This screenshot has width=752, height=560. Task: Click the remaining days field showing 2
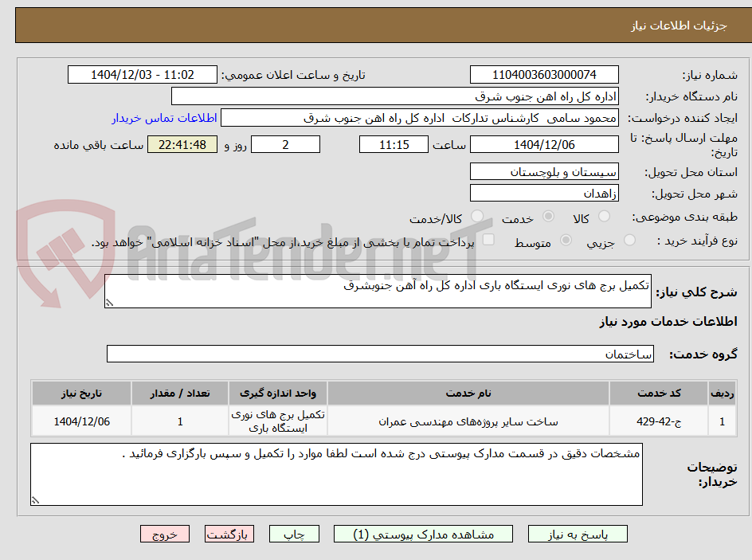pyautogui.click(x=285, y=144)
